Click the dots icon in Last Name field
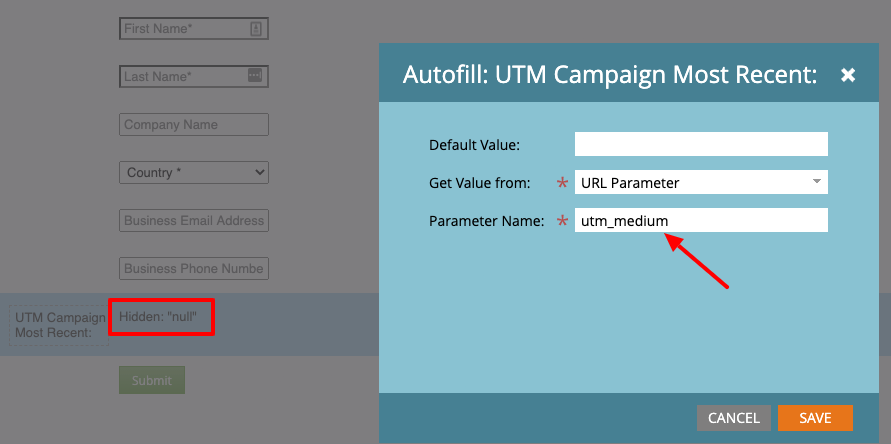Viewport: 891px width, 444px height. pos(254,76)
